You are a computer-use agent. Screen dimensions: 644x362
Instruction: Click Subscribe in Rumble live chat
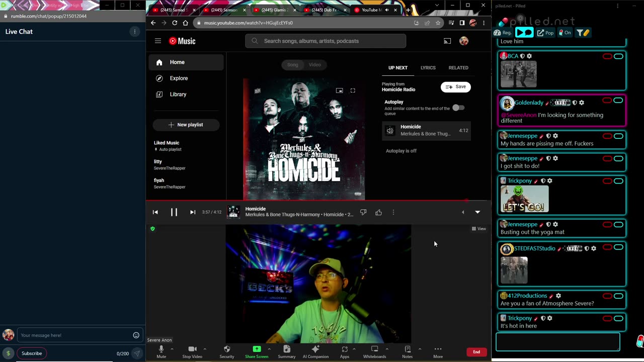(32, 353)
